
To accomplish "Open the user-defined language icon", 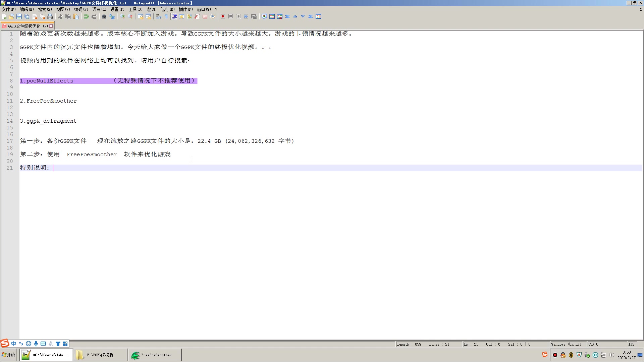I will (182, 16).
